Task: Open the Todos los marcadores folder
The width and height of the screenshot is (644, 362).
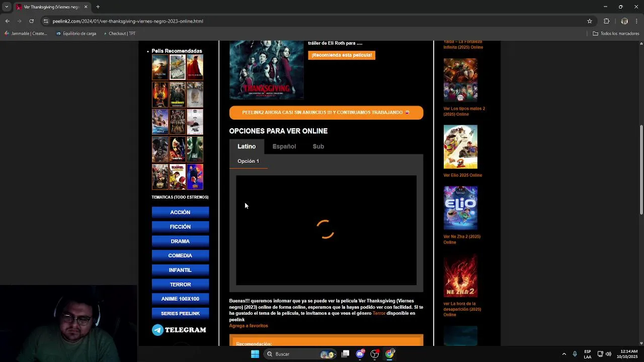Action: (616, 34)
